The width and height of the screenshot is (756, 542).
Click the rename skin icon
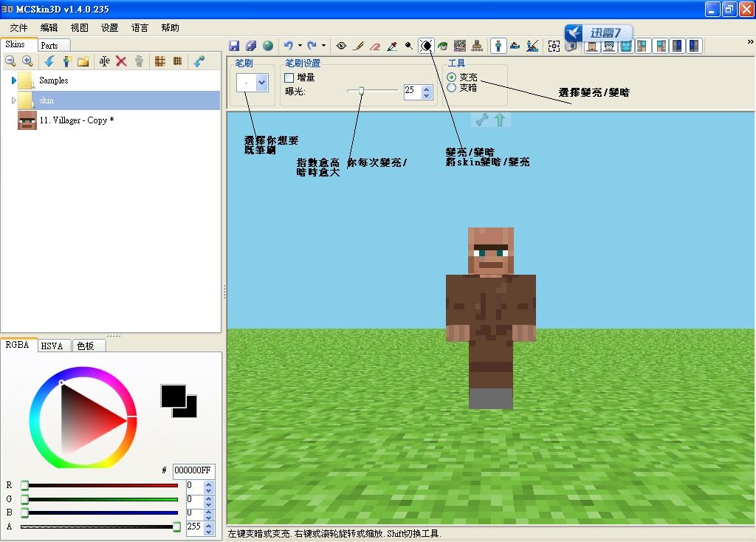coord(105,61)
